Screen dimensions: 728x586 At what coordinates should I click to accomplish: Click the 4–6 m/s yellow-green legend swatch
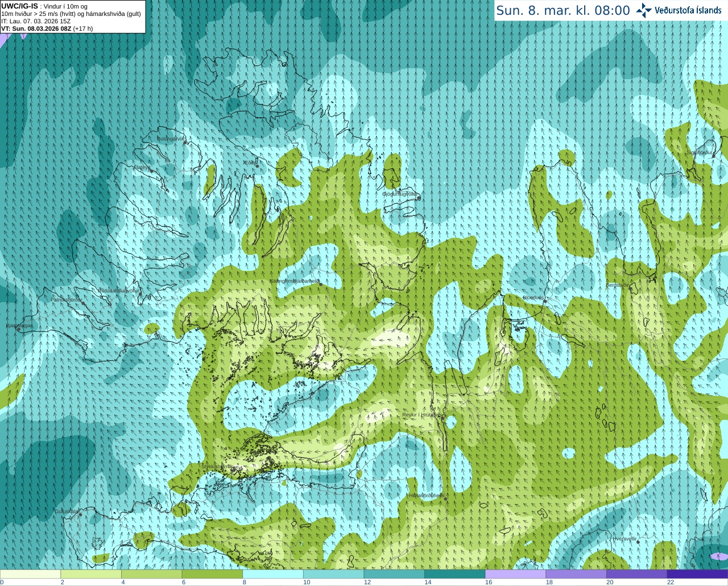(x=151, y=574)
